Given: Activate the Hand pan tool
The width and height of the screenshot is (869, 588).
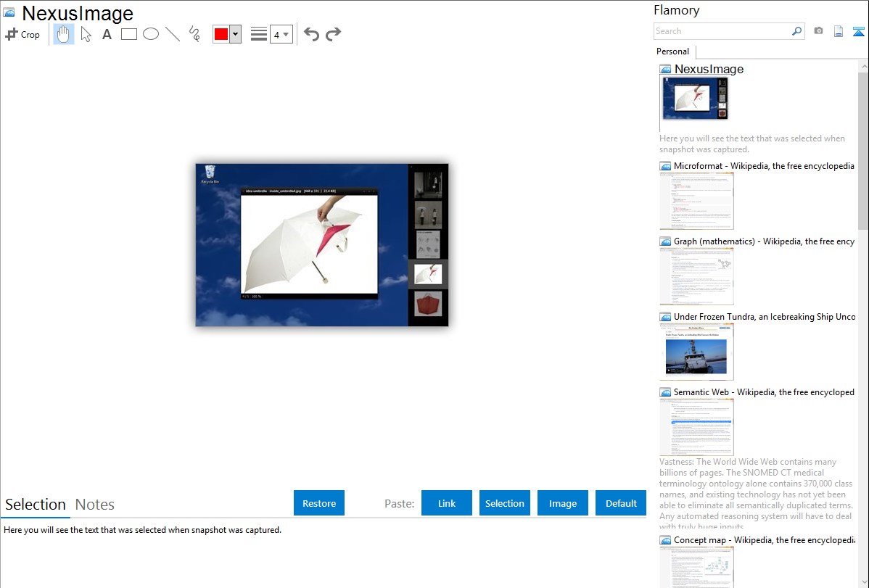Looking at the screenshot, I should point(64,34).
